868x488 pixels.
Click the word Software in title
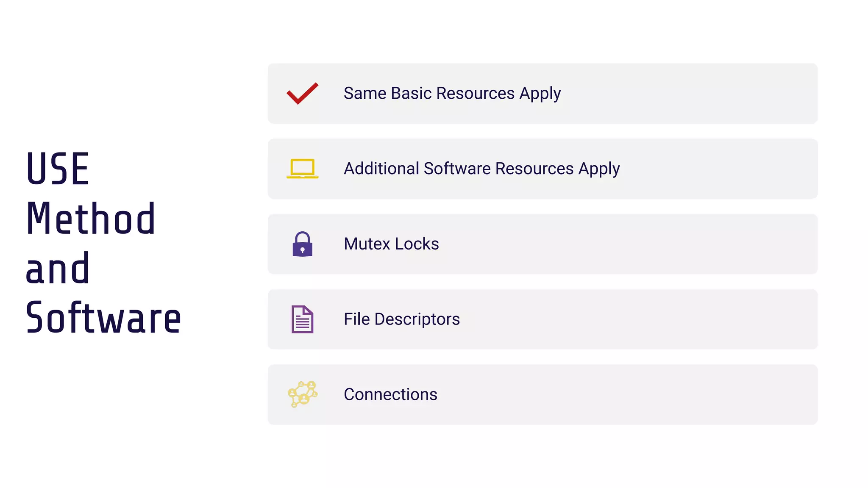pos(103,318)
